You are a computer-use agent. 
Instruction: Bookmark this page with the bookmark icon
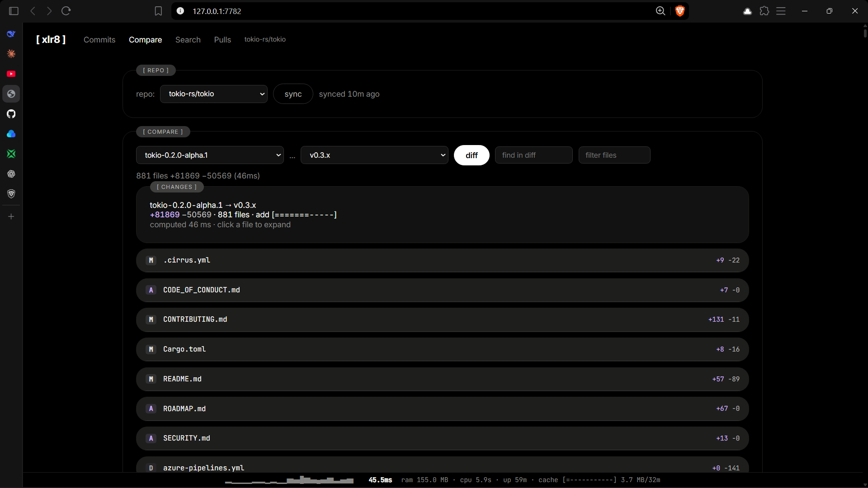(x=158, y=11)
